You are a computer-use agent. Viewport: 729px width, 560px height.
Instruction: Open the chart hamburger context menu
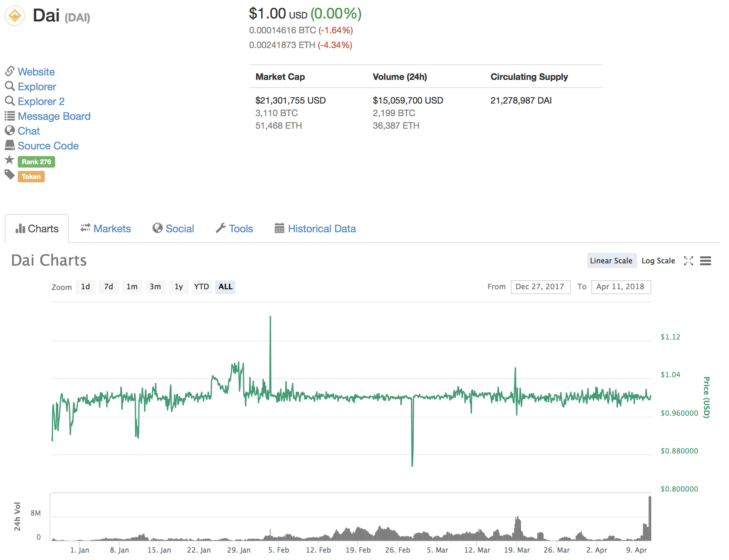point(705,261)
